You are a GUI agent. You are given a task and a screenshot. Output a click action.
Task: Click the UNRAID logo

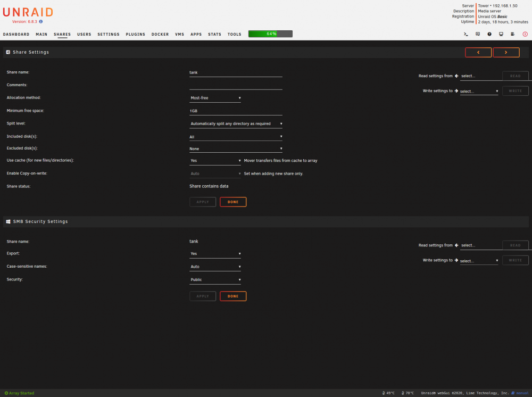click(x=28, y=12)
